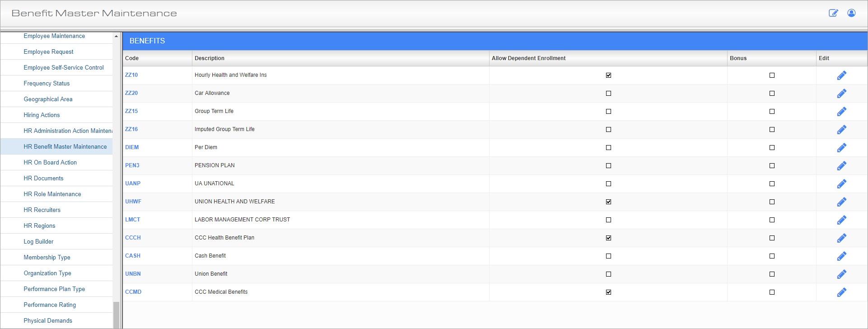Image resolution: width=868 pixels, height=329 pixels.
Task: Edit the ZZ10 benefit with pencil icon
Action: pos(841,75)
